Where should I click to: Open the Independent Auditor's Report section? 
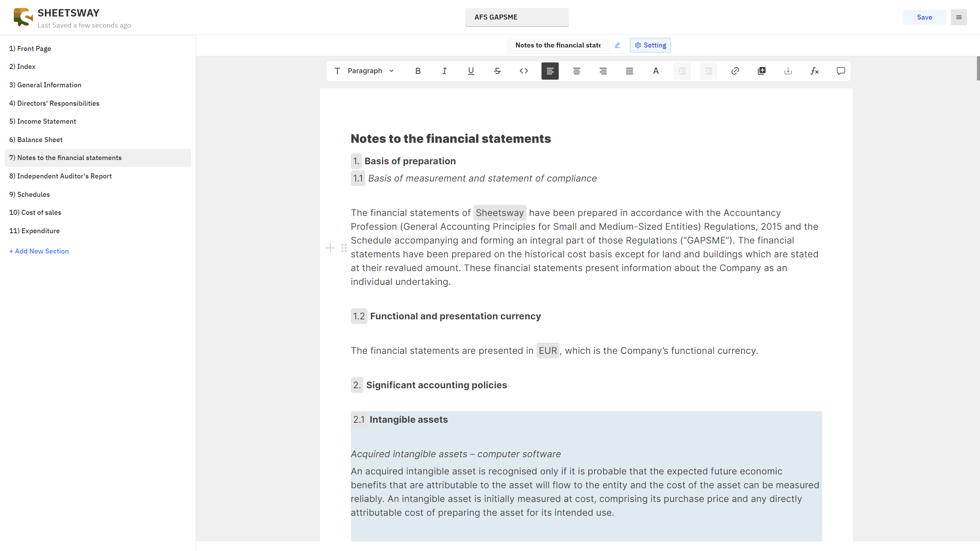(61, 176)
